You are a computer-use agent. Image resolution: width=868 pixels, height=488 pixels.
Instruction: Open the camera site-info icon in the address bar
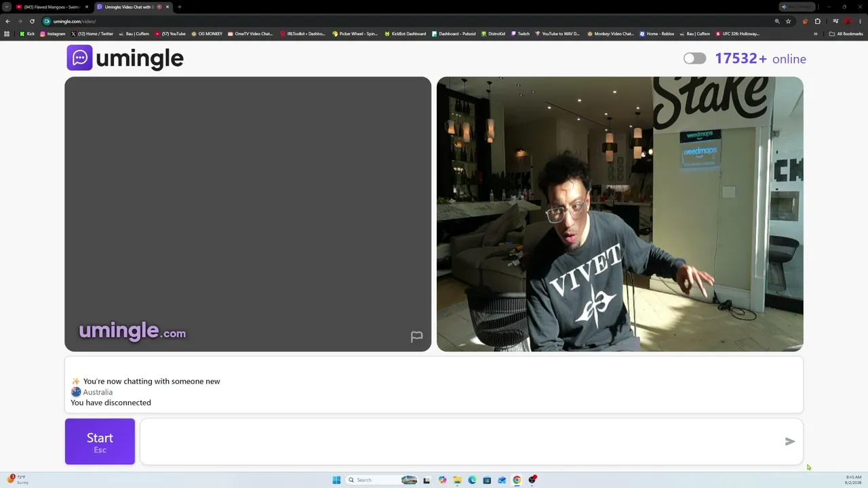(x=47, y=21)
